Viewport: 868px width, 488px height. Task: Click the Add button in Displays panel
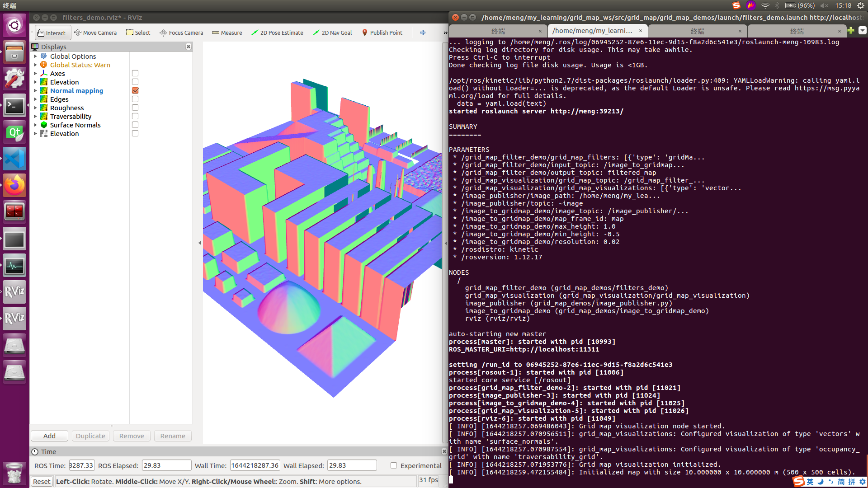point(49,436)
